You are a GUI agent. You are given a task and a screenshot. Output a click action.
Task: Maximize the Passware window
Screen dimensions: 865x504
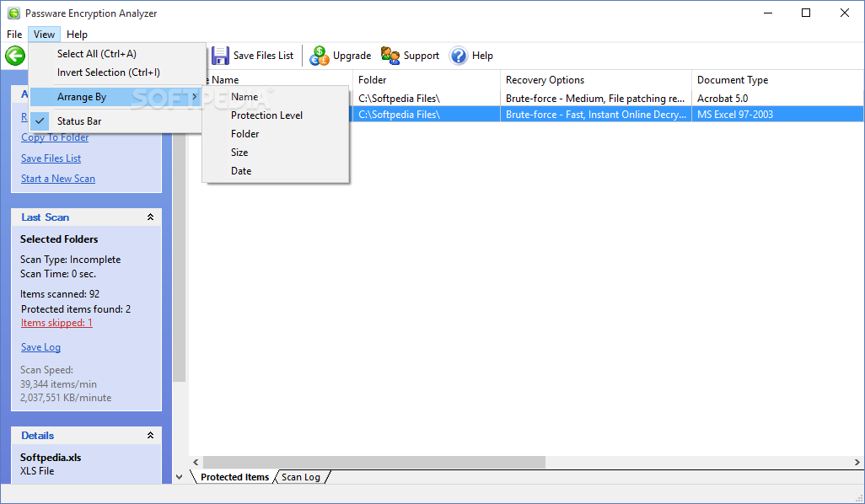pos(806,13)
